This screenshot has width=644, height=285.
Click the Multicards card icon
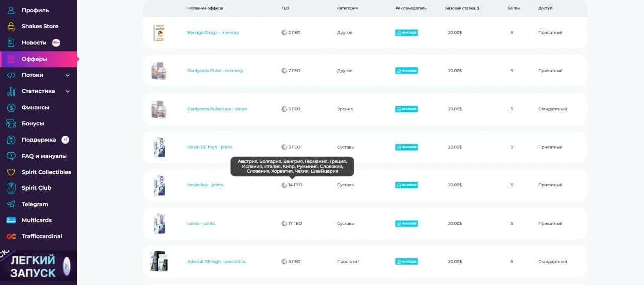click(x=11, y=220)
